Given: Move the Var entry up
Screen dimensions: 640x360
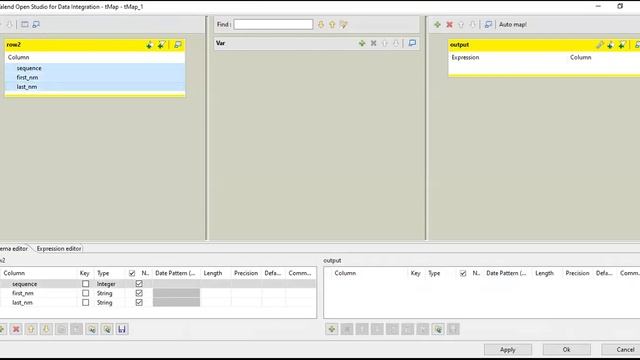Looking at the screenshot, I should coord(384,43).
